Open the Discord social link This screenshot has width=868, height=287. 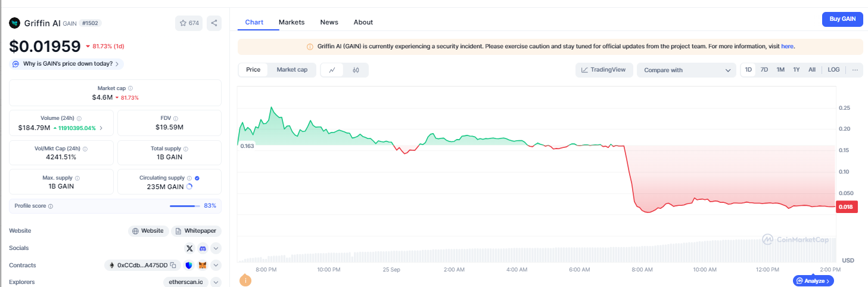(203, 248)
